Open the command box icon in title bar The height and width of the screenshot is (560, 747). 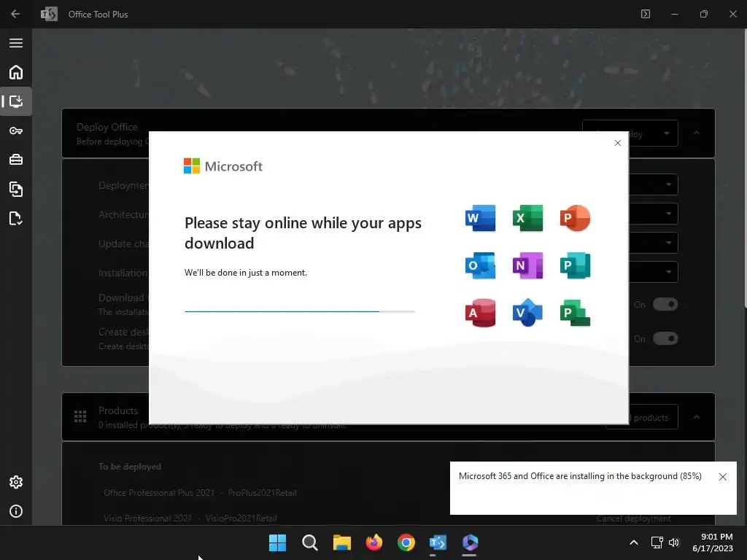tap(646, 15)
